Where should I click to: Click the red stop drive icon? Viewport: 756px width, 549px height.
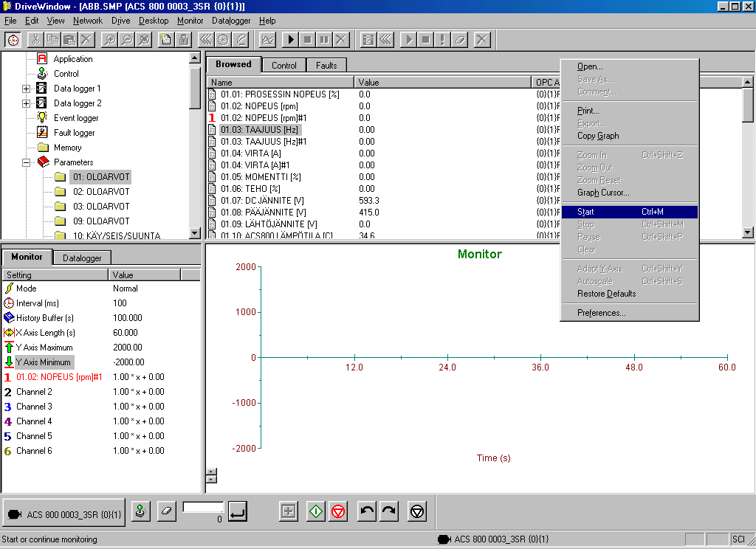[x=338, y=511]
